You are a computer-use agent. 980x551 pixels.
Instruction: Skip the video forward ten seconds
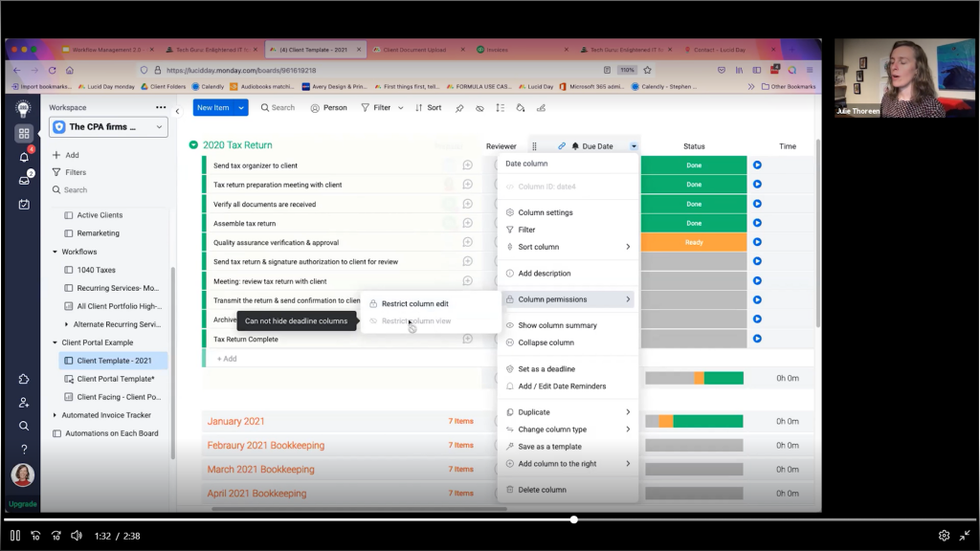coord(56,536)
